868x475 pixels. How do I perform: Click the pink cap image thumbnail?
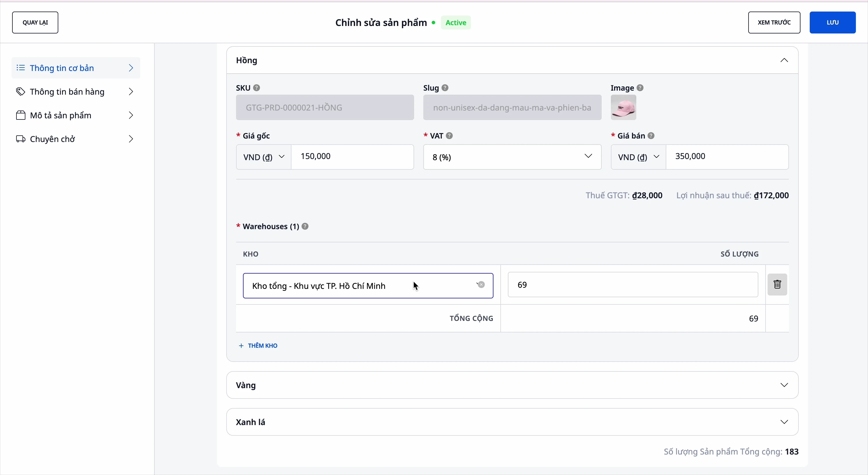point(623,107)
